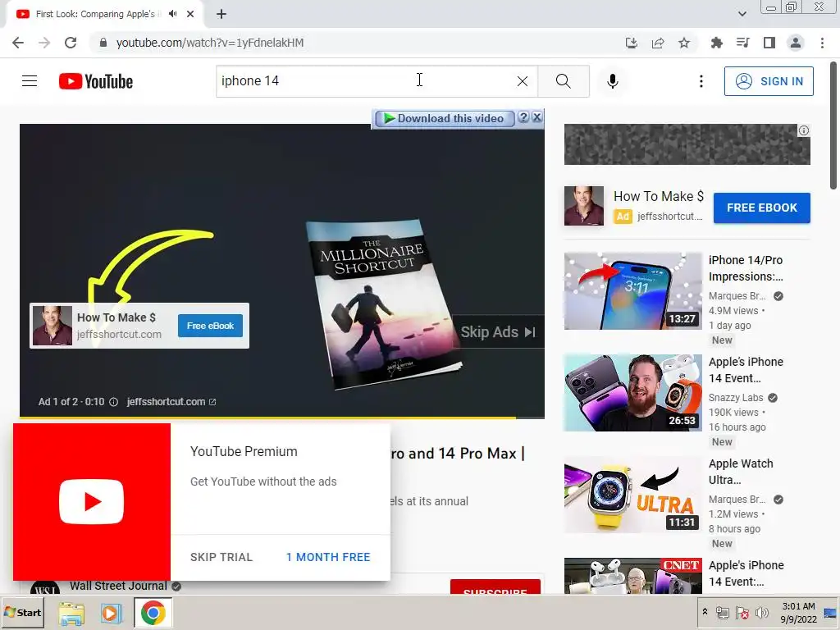Open CNET Apple's iPhone 14 Event thumbnail
840x630 pixels.
coord(632,575)
